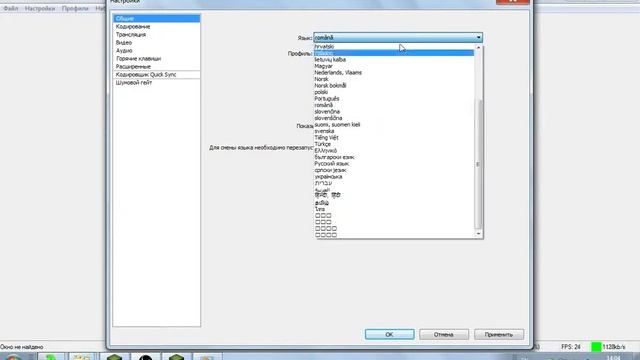Click the FPS: 24 status indicator
The image size is (640, 360).
571,347
